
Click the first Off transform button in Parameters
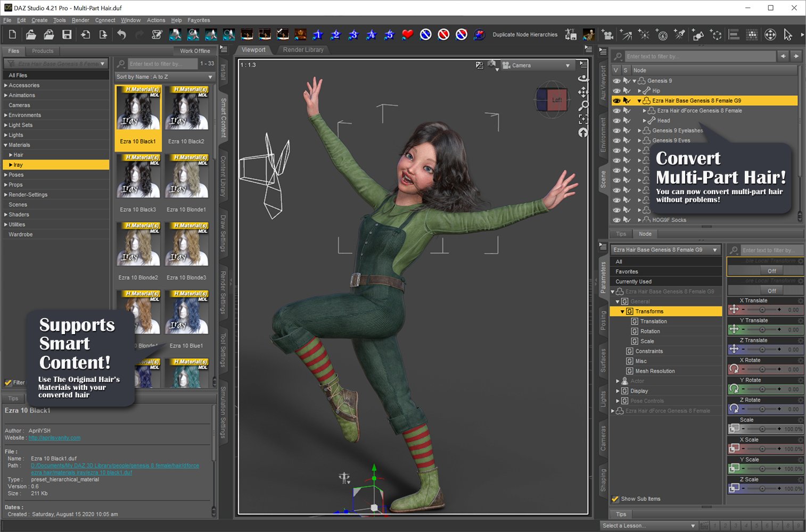tap(772, 271)
